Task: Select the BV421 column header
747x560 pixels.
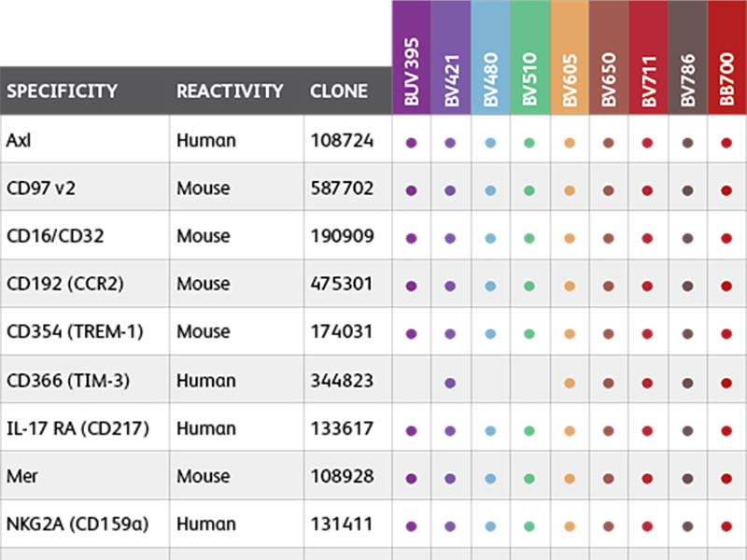Action: tap(451, 57)
